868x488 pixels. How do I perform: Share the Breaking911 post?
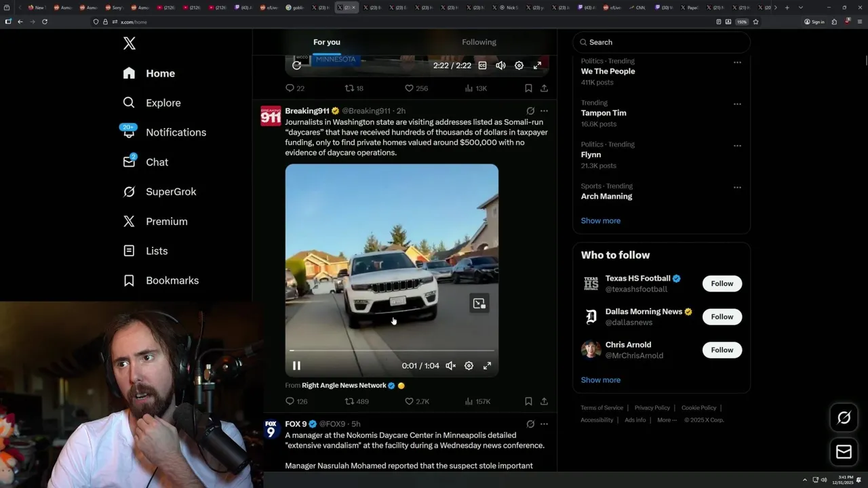(544, 401)
